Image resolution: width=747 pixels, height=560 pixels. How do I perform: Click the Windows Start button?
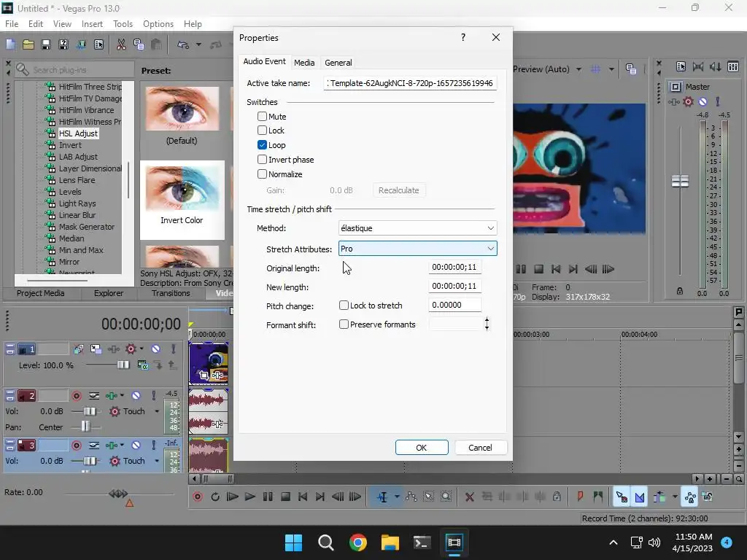pyautogui.click(x=293, y=542)
